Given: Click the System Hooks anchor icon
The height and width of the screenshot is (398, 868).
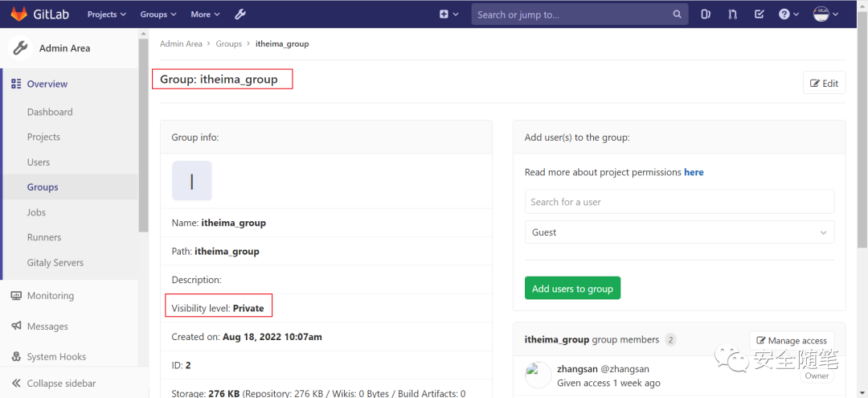Looking at the screenshot, I should coord(16,356).
